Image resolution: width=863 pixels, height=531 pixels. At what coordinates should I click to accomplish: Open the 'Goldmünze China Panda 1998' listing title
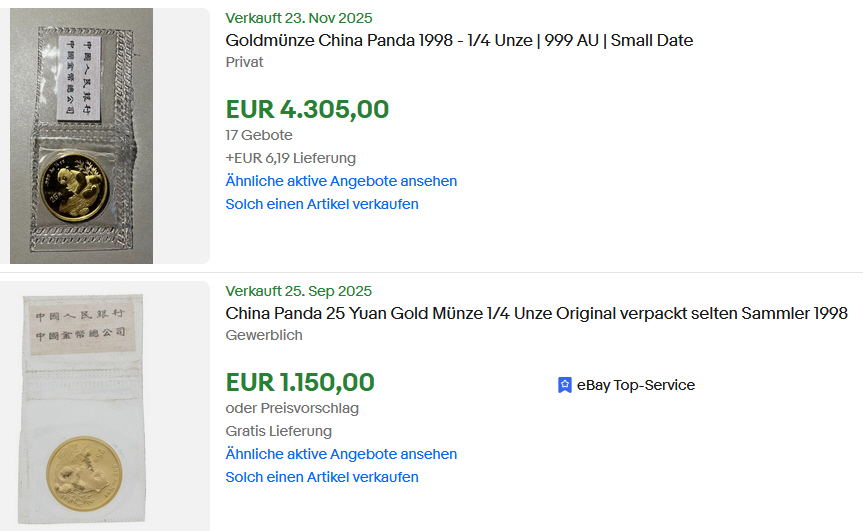click(459, 40)
